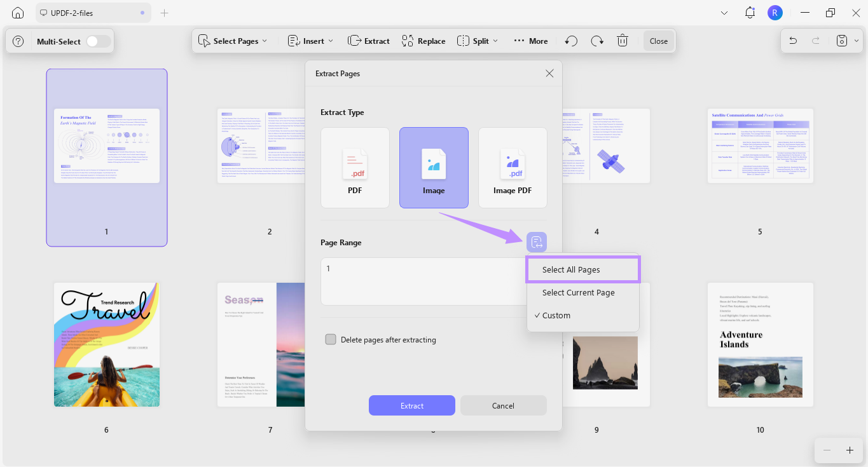The width and height of the screenshot is (868, 467).
Task: Click the page range selector icon beside Page Range
Action: pyautogui.click(x=537, y=242)
